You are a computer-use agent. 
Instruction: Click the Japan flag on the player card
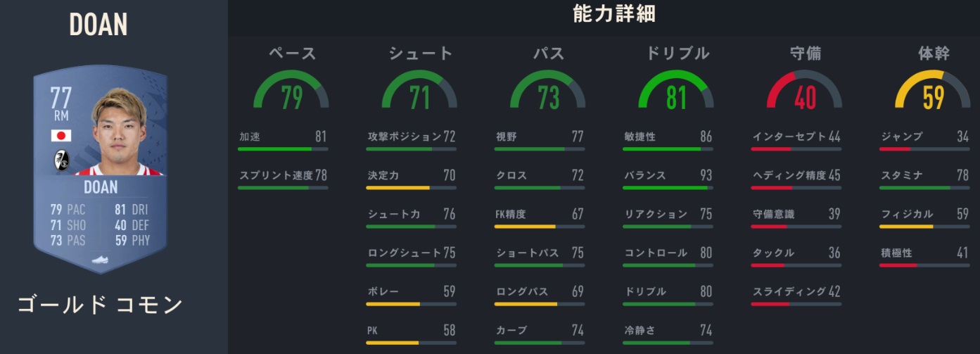click(61, 136)
